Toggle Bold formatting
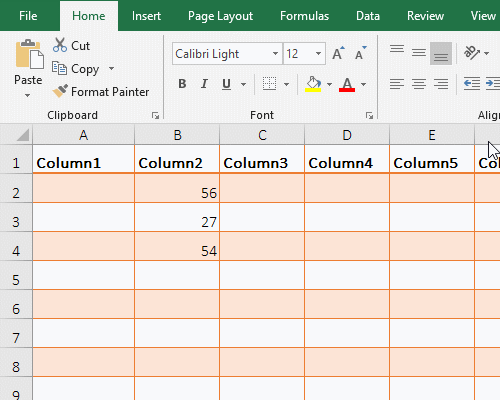This screenshot has height=400, width=500. [x=182, y=84]
